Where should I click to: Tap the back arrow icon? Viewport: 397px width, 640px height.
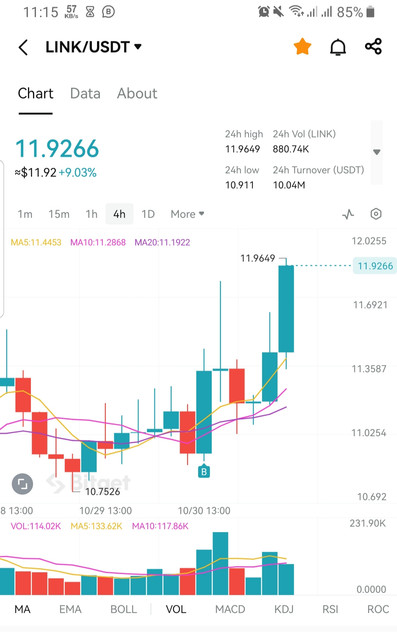pyautogui.click(x=23, y=47)
